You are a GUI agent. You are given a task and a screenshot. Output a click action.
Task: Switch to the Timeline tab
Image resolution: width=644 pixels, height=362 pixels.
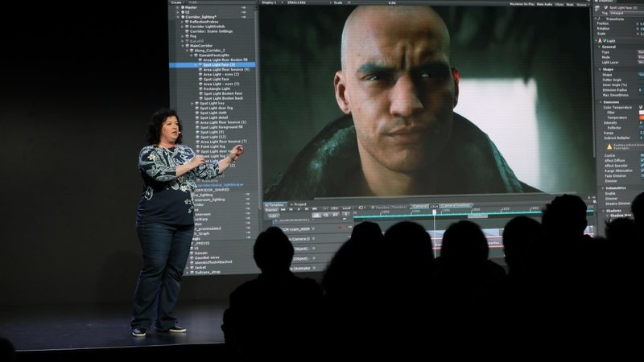pyautogui.click(x=275, y=204)
